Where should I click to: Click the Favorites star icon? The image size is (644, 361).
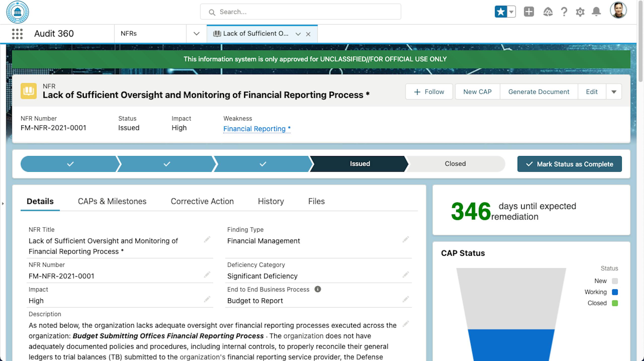pyautogui.click(x=501, y=12)
